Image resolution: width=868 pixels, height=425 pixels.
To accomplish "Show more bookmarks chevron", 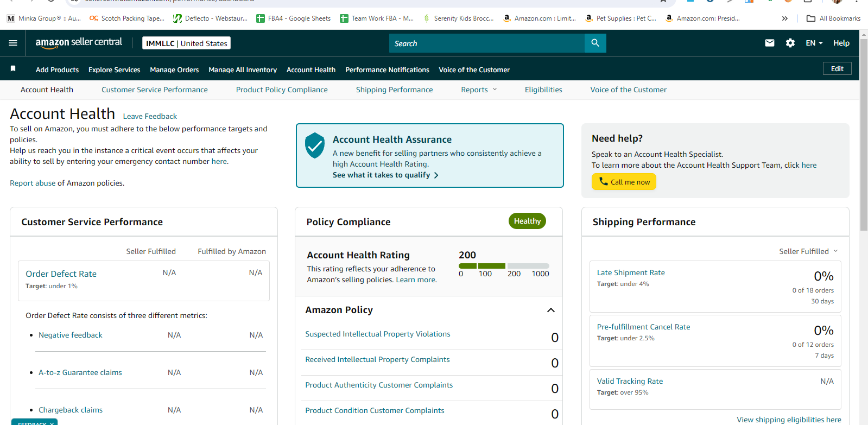I will point(785,18).
